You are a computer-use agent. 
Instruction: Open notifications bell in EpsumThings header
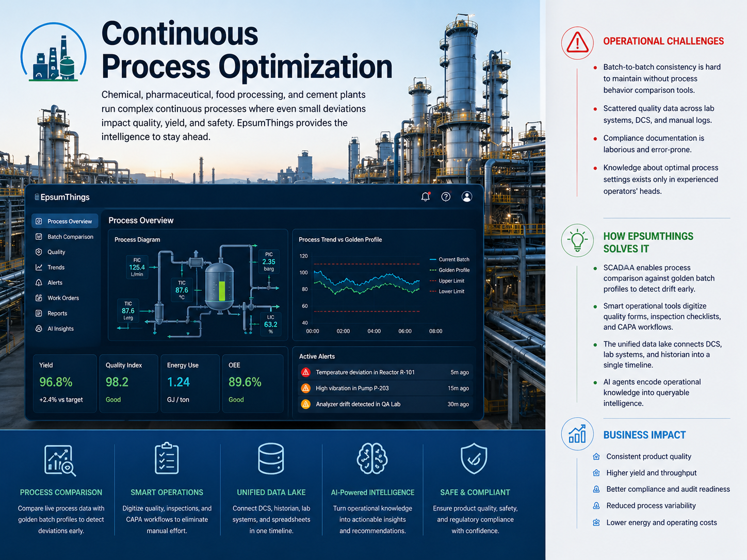[426, 196]
